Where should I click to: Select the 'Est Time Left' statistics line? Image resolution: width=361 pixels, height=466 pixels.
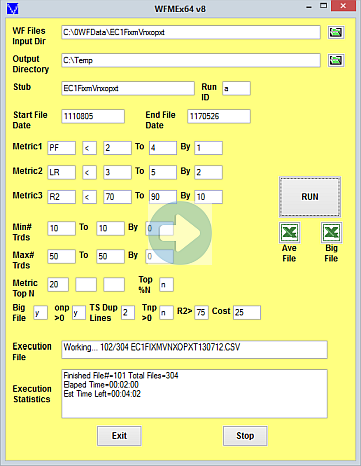pyautogui.click(x=102, y=394)
